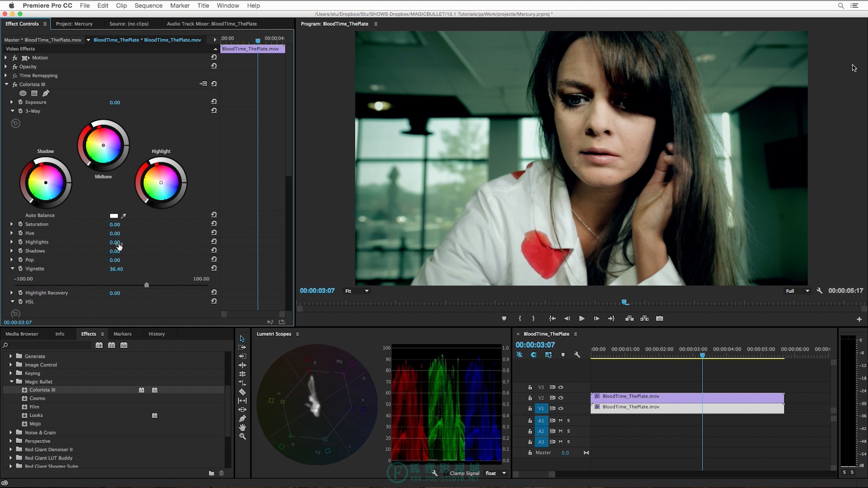Expand the Motion effect

[x=6, y=58]
